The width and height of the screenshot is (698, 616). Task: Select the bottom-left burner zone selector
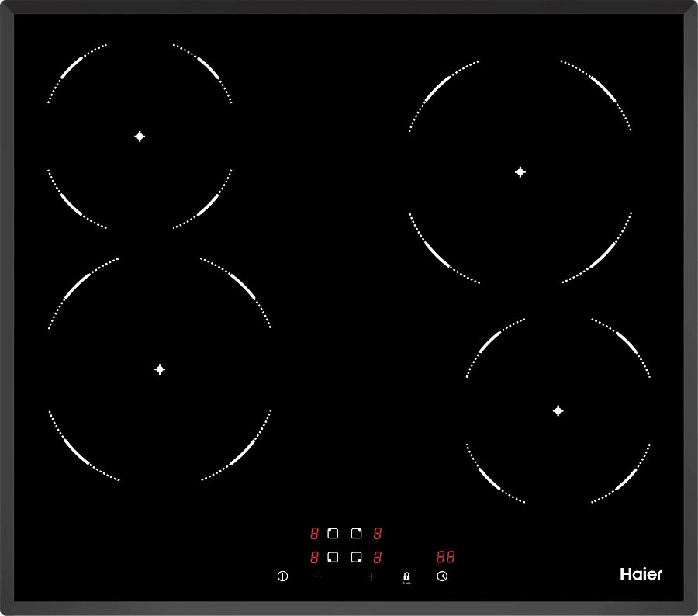coord(333,557)
